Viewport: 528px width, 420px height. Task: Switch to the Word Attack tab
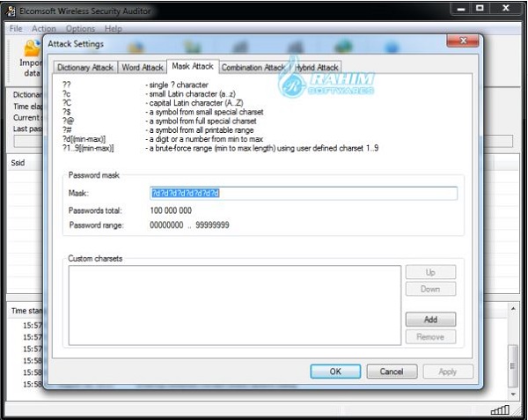pyautogui.click(x=143, y=68)
